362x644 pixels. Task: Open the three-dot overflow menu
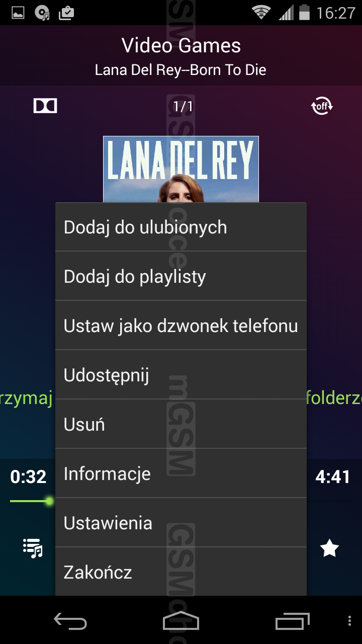point(350,620)
